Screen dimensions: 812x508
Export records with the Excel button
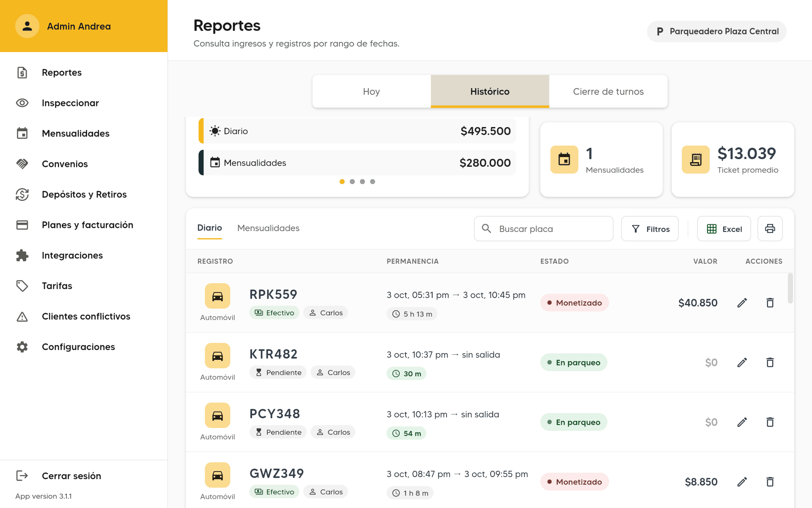click(x=724, y=229)
